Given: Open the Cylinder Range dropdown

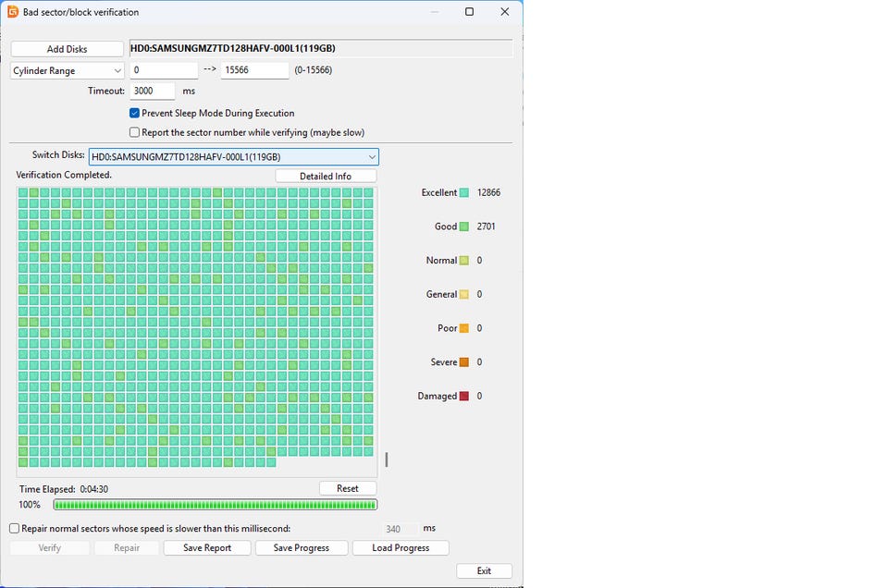Looking at the screenshot, I should point(67,70).
